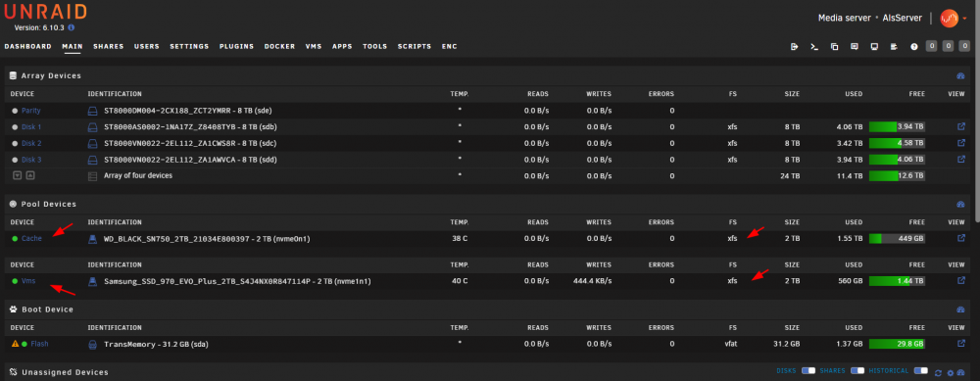Open Unassigned Devices gear settings icon
This screenshot has width=980, height=381.
pyautogui.click(x=950, y=373)
